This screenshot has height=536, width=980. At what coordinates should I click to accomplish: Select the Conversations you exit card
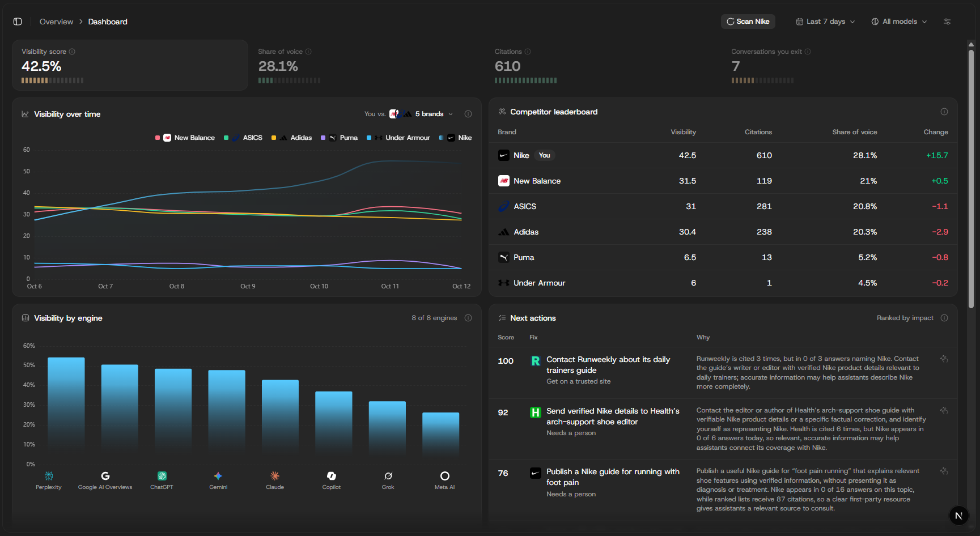(840, 65)
